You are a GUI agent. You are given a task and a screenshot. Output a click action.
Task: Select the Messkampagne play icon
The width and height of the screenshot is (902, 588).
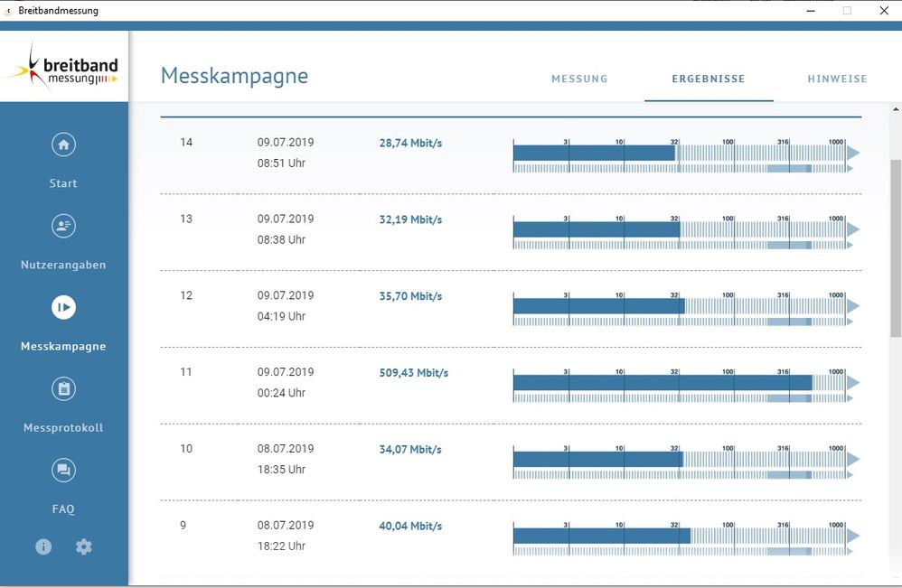point(63,307)
